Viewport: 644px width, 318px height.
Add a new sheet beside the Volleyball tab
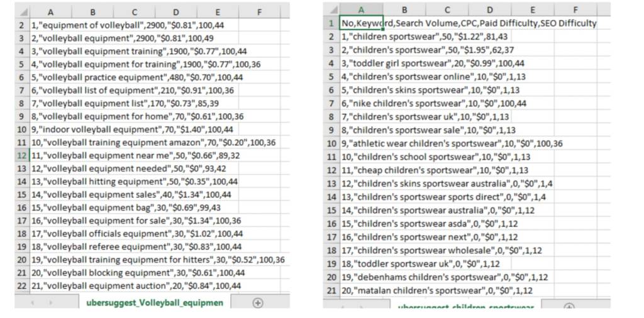(x=257, y=302)
